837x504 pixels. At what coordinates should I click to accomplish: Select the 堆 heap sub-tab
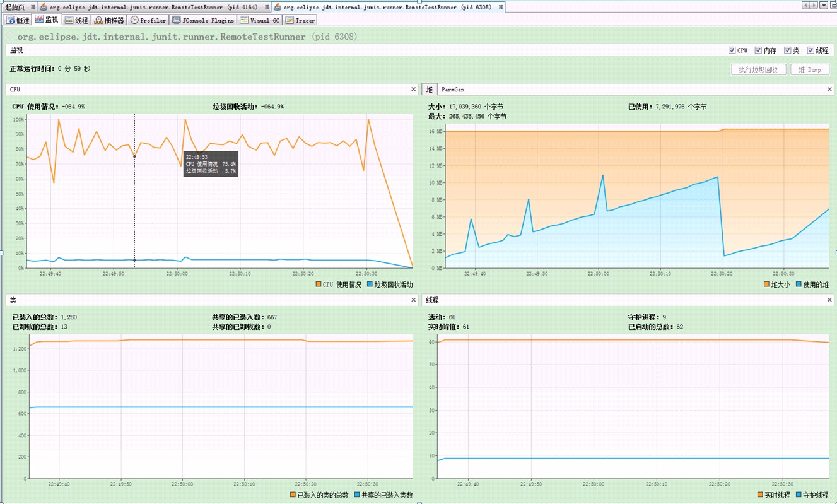tap(430, 90)
